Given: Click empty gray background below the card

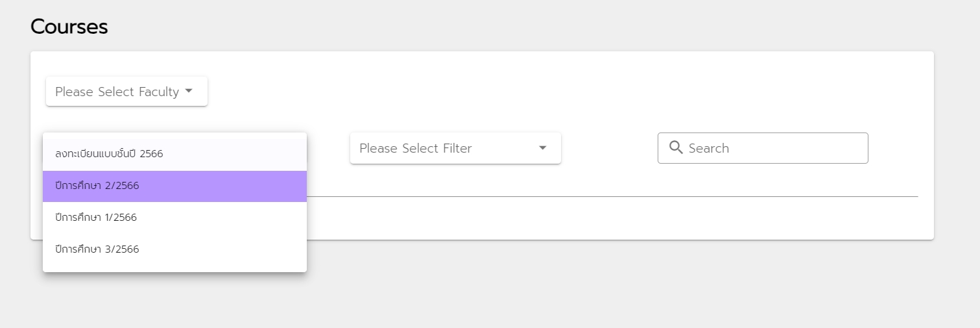Looking at the screenshot, I should 584,286.
